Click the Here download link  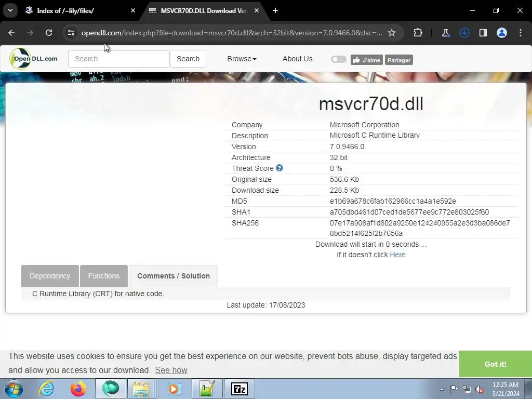click(x=397, y=255)
